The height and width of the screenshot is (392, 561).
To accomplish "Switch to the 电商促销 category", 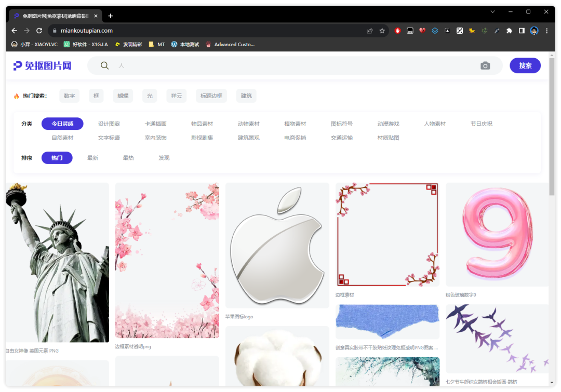I will [295, 138].
